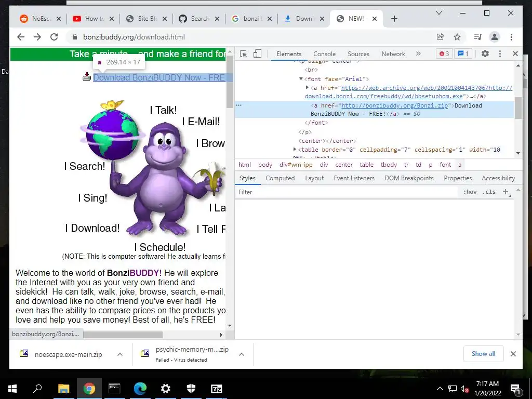
Task: Go back using the browser back arrow
Action: pyautogui.click(x=21, y=37)
